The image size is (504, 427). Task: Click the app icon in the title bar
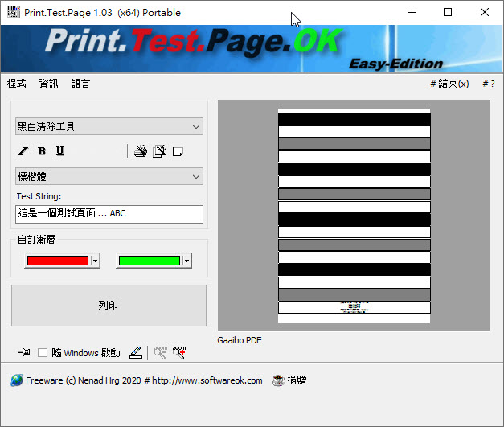click(x=14, y=12)
